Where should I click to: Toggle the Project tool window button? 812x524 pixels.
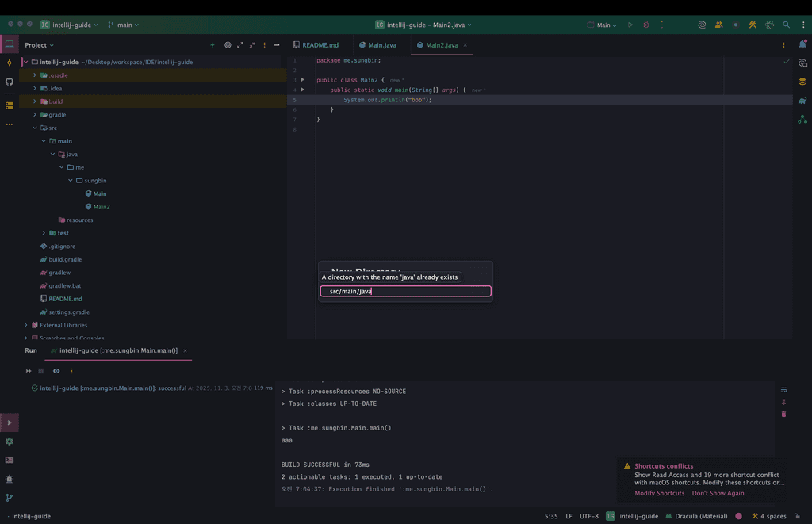point(10,44)
